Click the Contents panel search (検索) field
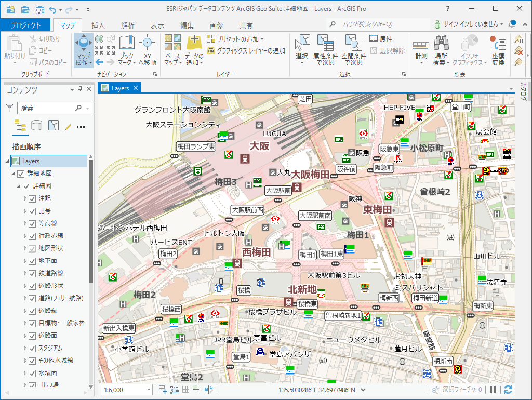This screenshot has height=400, width=532. pyautogui.click(x=47, y=108)
